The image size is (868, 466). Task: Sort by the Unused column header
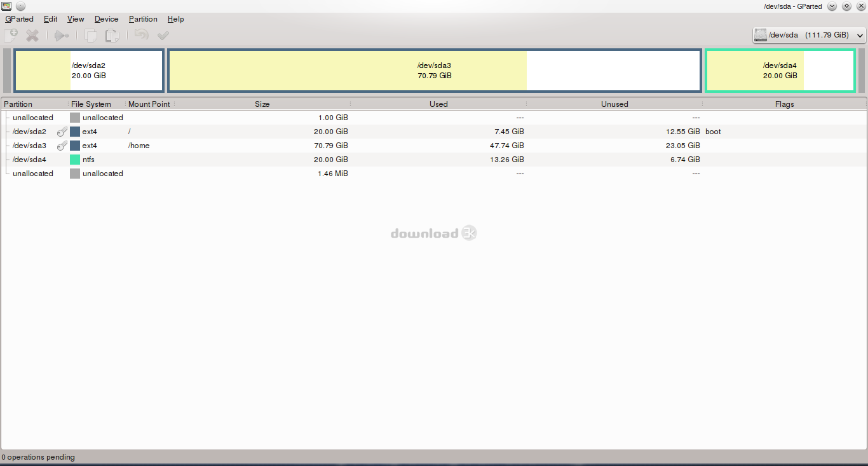614,104
